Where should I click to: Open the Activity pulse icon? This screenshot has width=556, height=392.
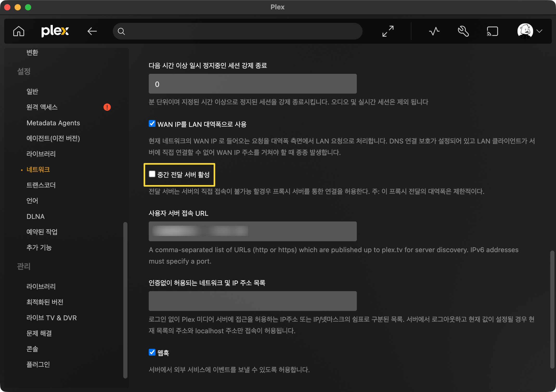(x=434, y=31)
